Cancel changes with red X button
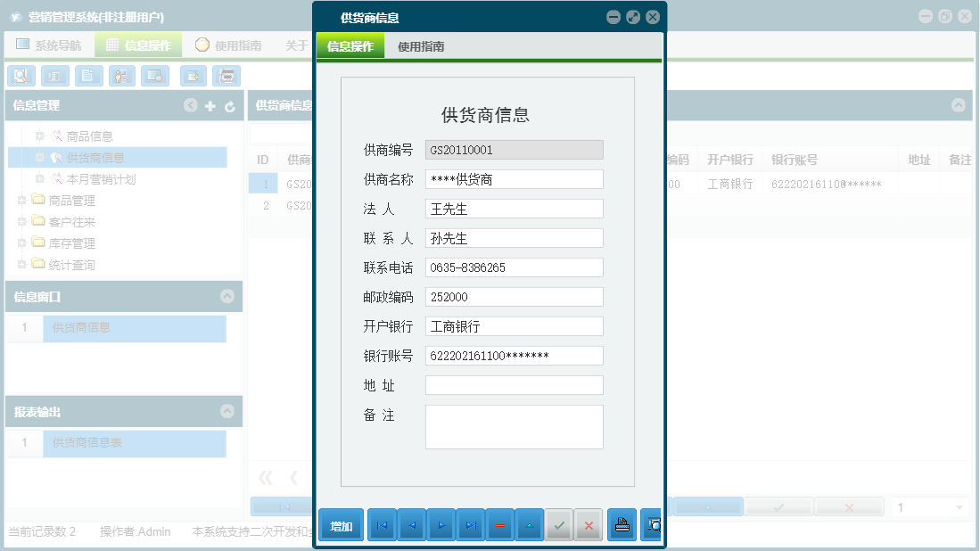The width and height of the screenshot is (980, 551). coord(589,526)
